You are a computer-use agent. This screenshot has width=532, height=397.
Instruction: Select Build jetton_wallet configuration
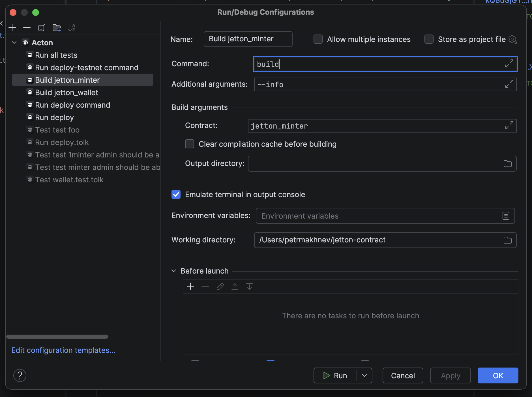(x=66, y=93)
